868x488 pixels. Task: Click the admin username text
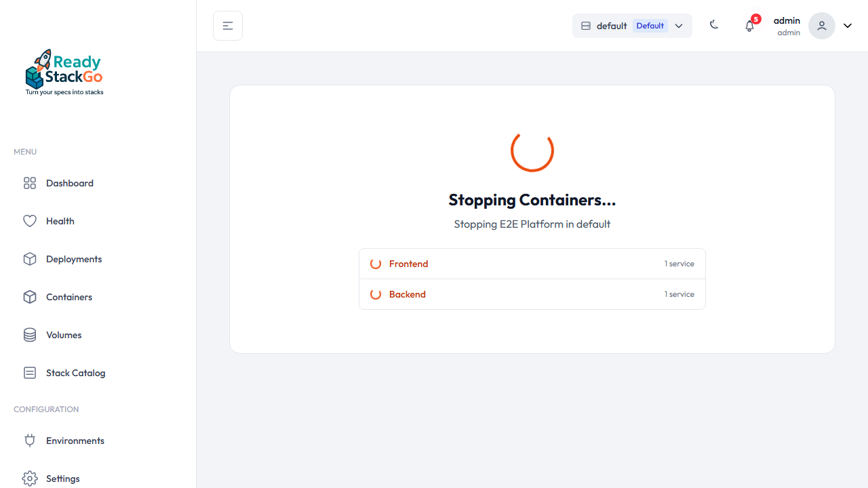point(787,20)
